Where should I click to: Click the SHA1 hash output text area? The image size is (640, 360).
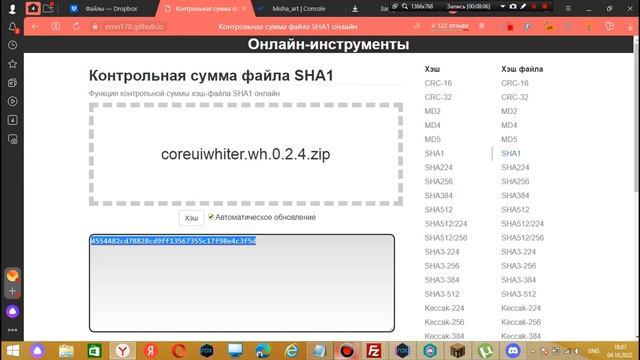point(242,283)
